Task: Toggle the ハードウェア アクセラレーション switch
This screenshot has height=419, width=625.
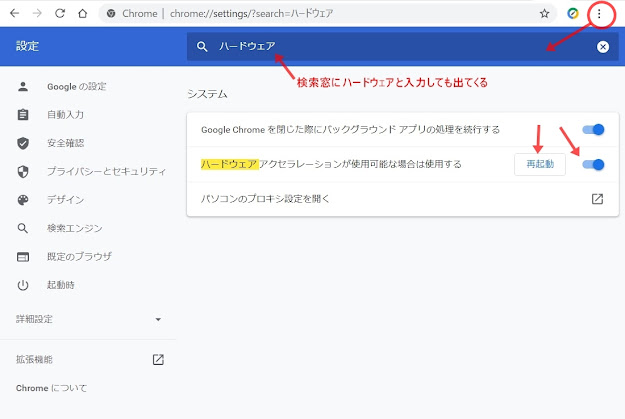Action: point(593,164)
